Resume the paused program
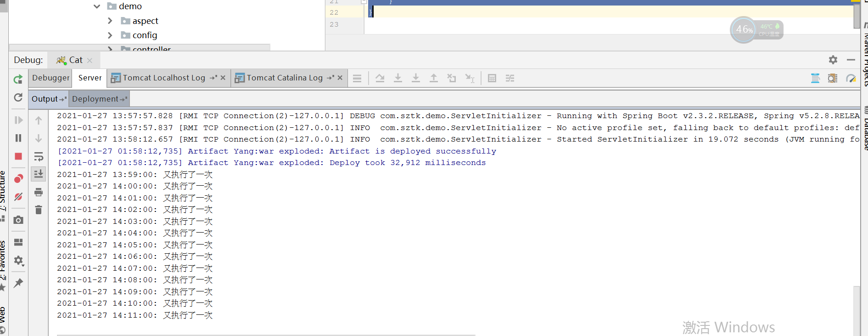Image resolution: width=868 pixels, height=336 pixels. click(x=18, y=120)
